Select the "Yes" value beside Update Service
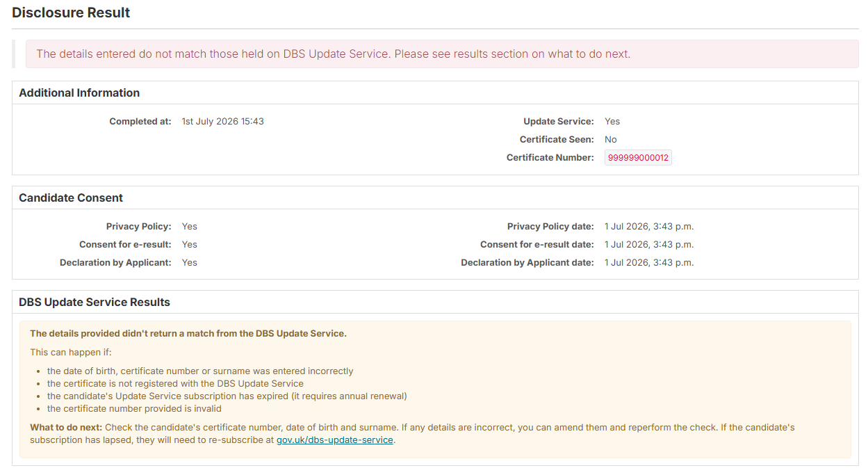868x475 pixels. click(x=612, y=122)
